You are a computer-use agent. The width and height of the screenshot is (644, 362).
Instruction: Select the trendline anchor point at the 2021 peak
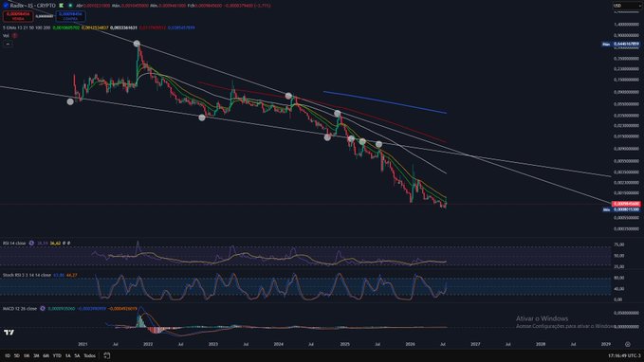137,44
